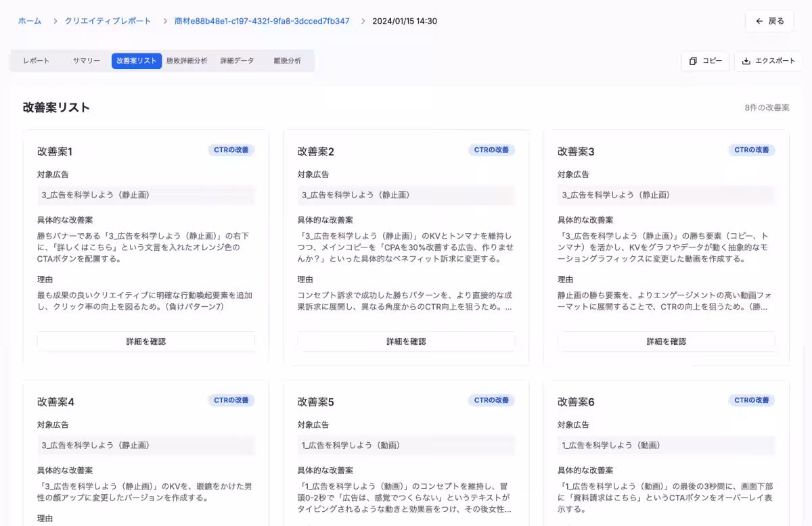Switch to the 詳細データ tab
This screenshot has height=526, width=812.
point(236,60)
